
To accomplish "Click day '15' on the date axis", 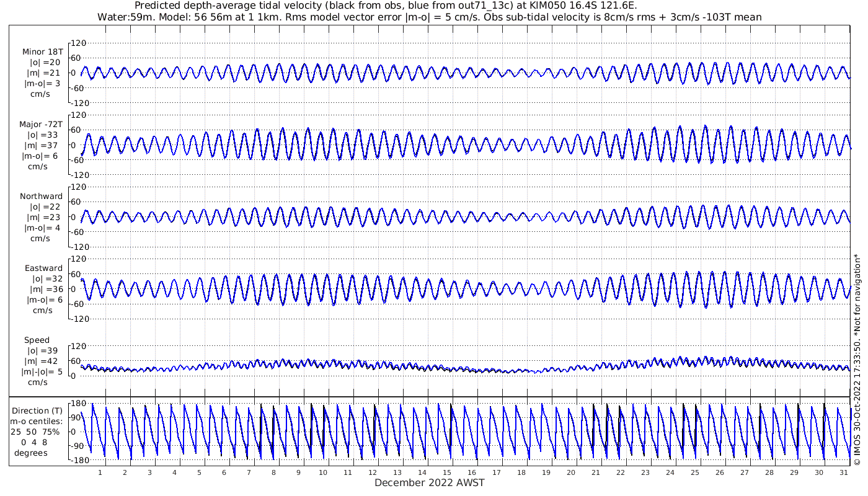I will [447, 472].
